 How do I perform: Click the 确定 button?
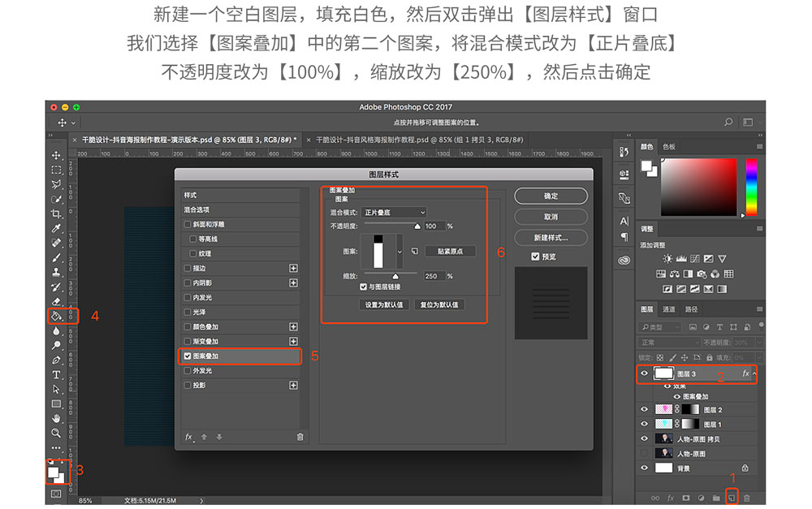click(551, 196)
